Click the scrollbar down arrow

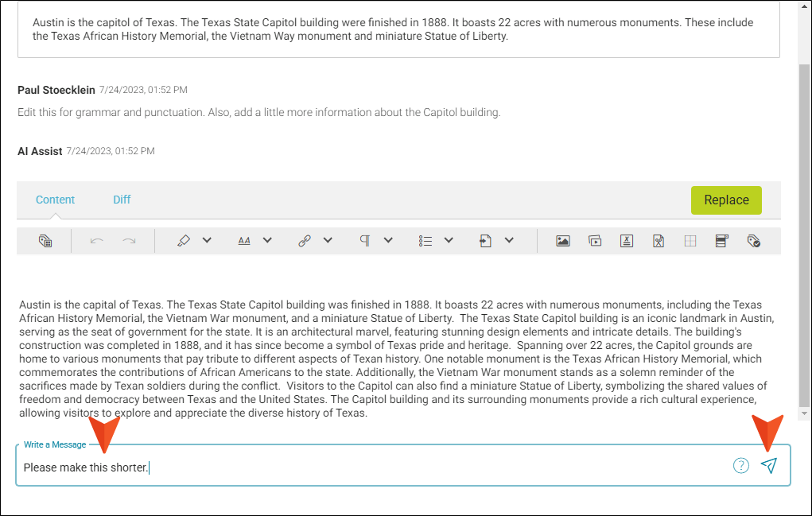804,413
